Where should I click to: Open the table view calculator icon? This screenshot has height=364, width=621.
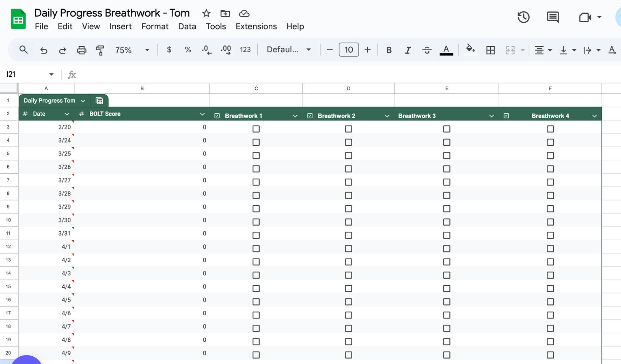99,101
